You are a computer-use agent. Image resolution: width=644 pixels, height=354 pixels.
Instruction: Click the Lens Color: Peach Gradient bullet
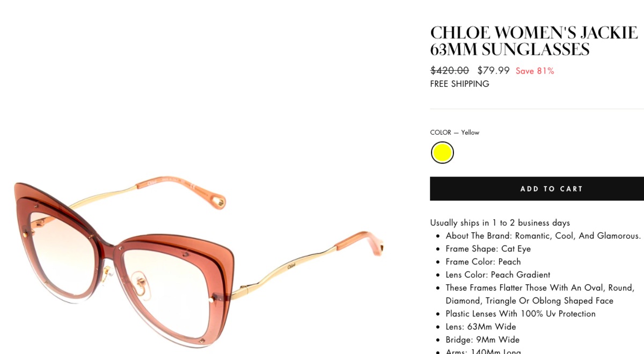pos(497,275)
